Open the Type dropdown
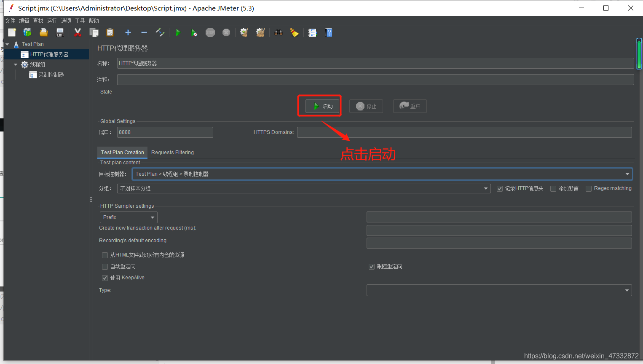 [499, 290]
